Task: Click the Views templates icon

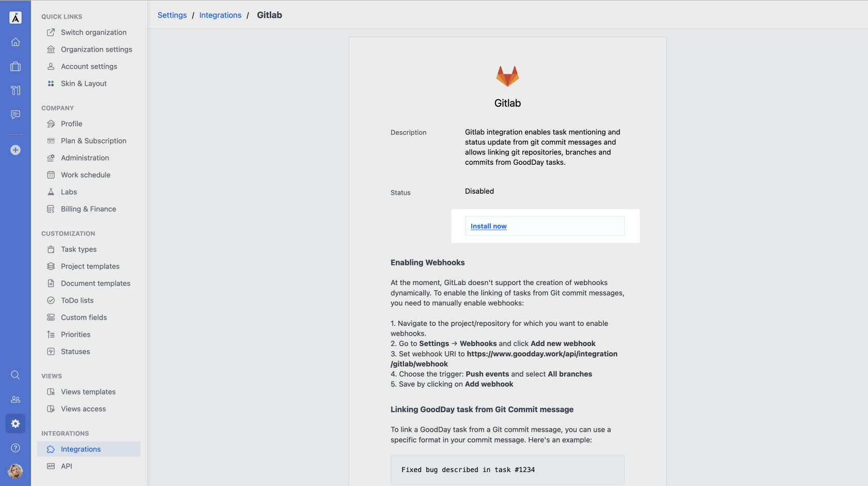Action: pyautogui.click(x=51, y=391)
